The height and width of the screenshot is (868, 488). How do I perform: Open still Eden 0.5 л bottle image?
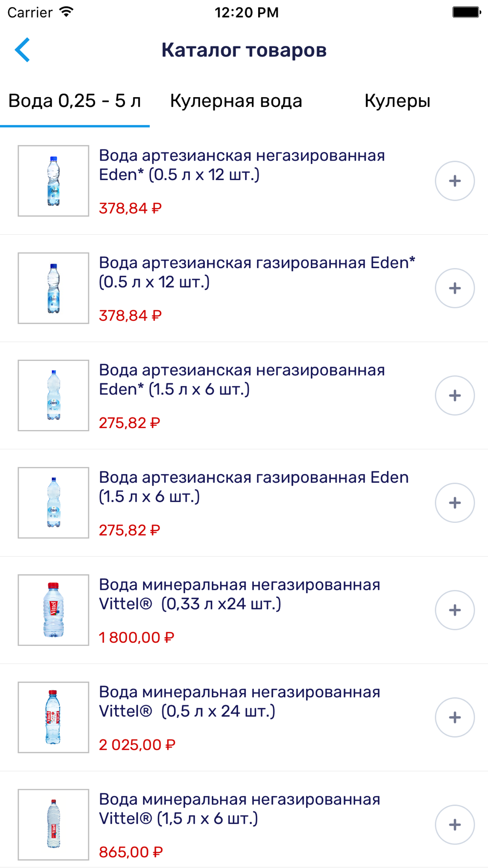54,181
